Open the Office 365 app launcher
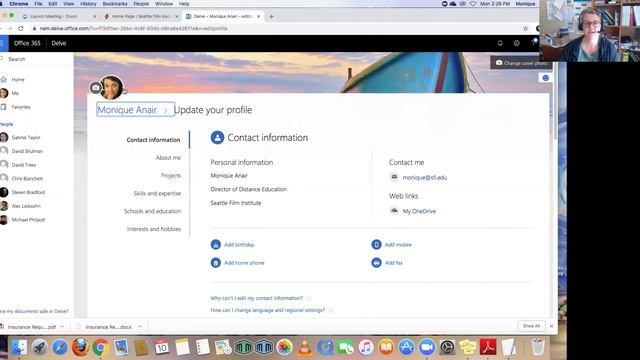640x360 pixels. click(2, 43)
